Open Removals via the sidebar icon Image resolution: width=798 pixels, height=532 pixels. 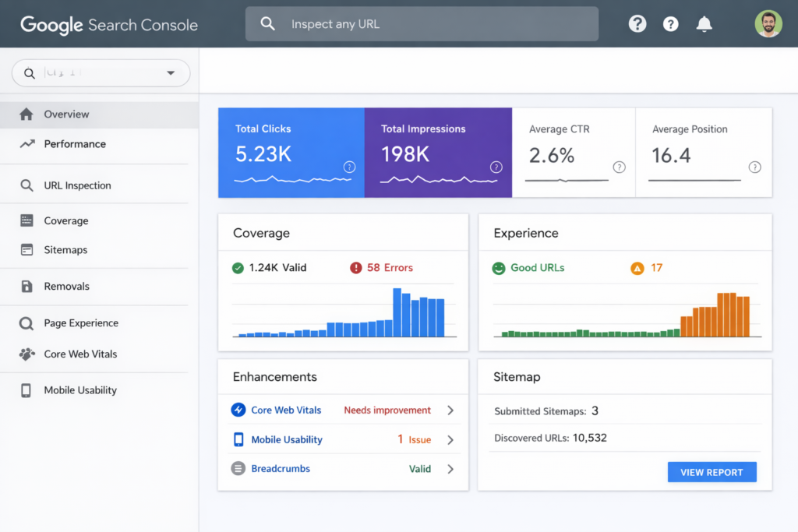coord(28,287)
